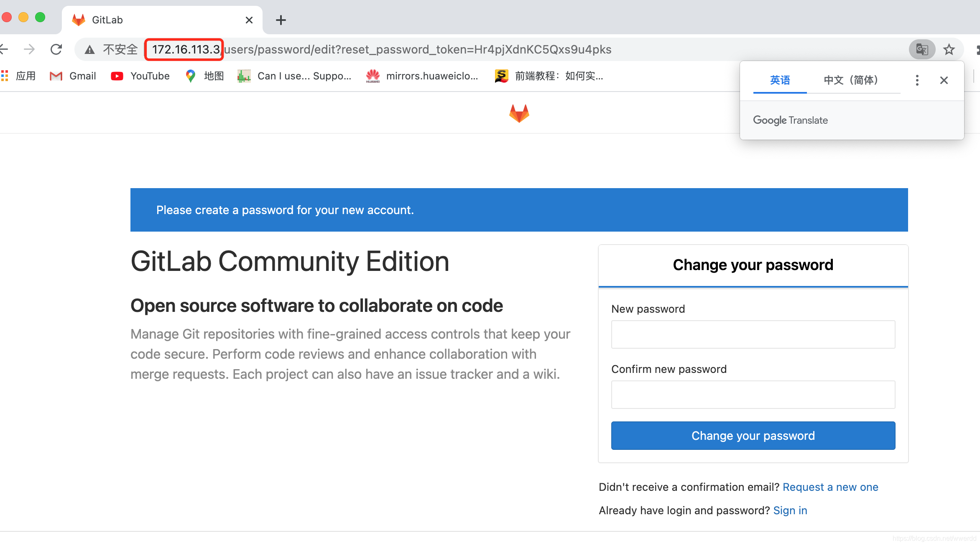Open the YouTube bookmark
The width and height of the screenshot is (980, 546).
(x=140, y=76)
